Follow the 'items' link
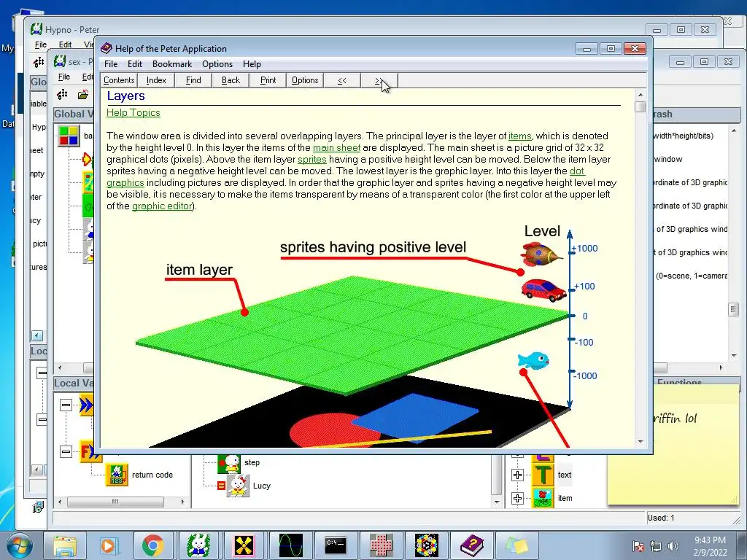The image size is (747, 560). point(519,136)
